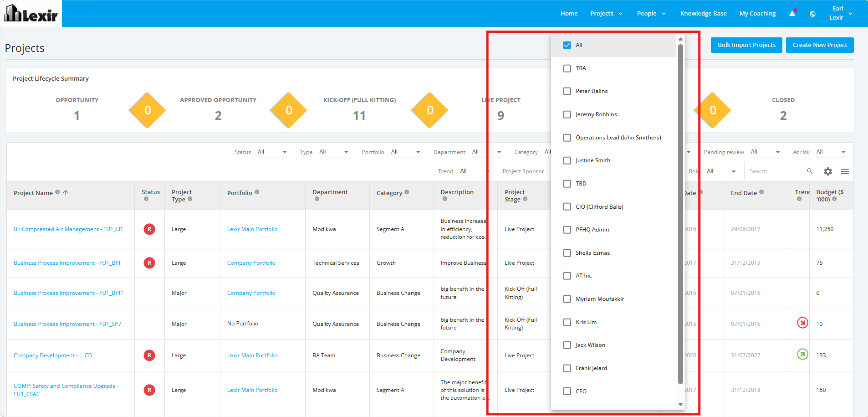
Task: Click the info icon beside End Date
Action: pyautogui.click(x=761, y=192)
